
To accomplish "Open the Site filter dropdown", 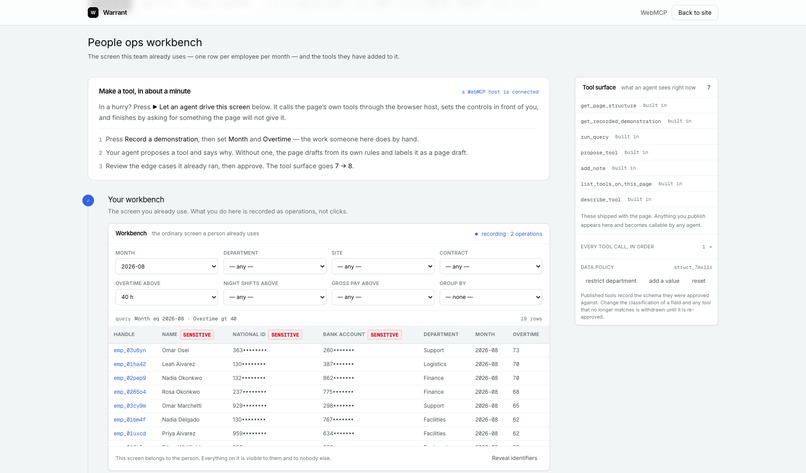I will point(382,266).
